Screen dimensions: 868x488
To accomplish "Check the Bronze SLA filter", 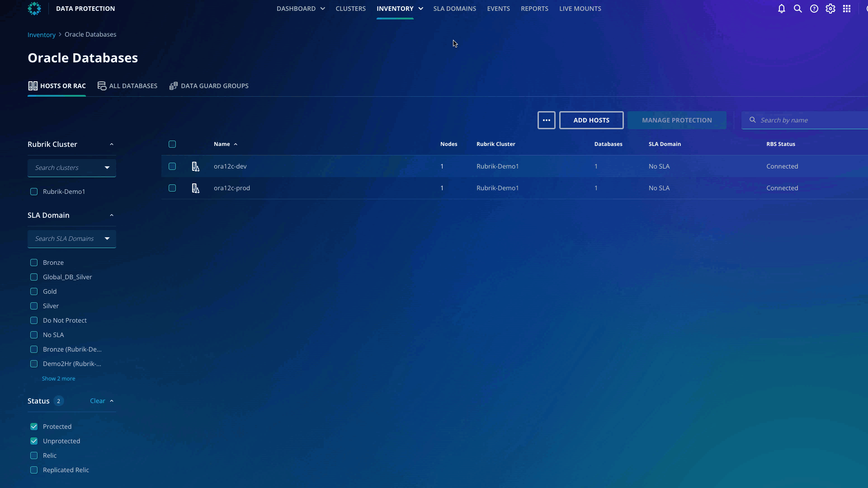I will pyautogui.click(x=34, y=263).
